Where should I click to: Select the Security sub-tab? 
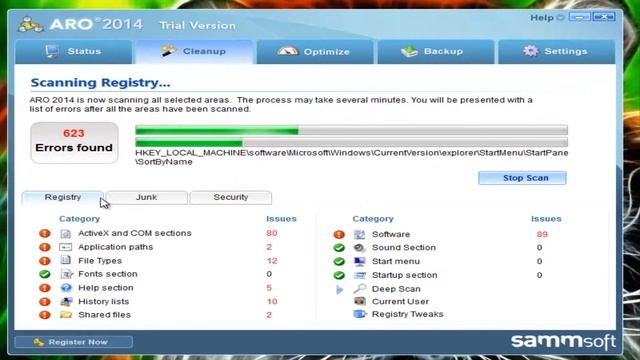pos(231,197)
